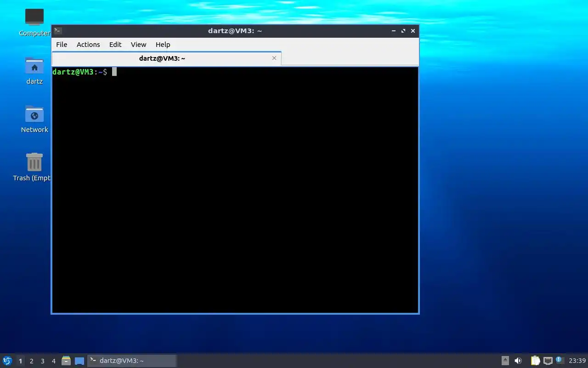Open the update notifier tray icon
Viewport: 588px width, 368px height.
pos(560,360)
